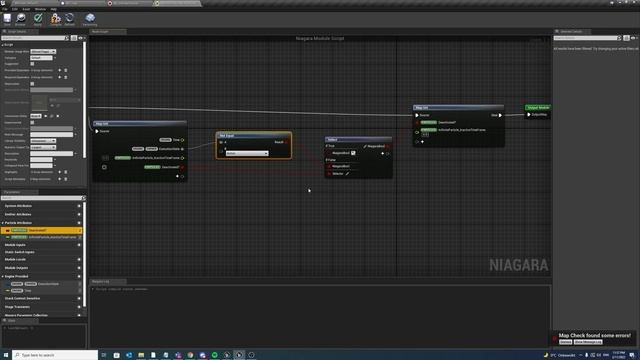
Task: Select the InfiniteParticle fractionTimeFrame parameter
Action: (x=42, y=237)
